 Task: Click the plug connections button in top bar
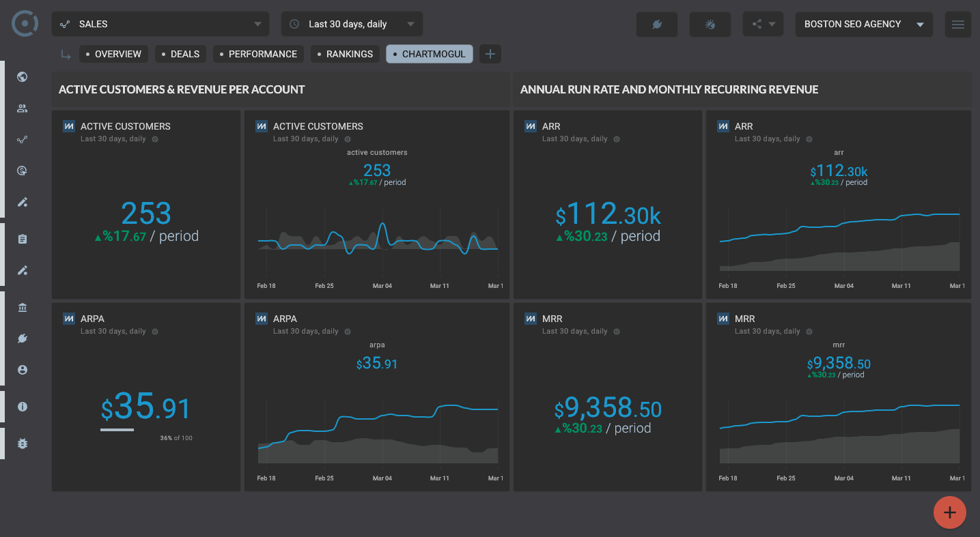click(657, 25)
